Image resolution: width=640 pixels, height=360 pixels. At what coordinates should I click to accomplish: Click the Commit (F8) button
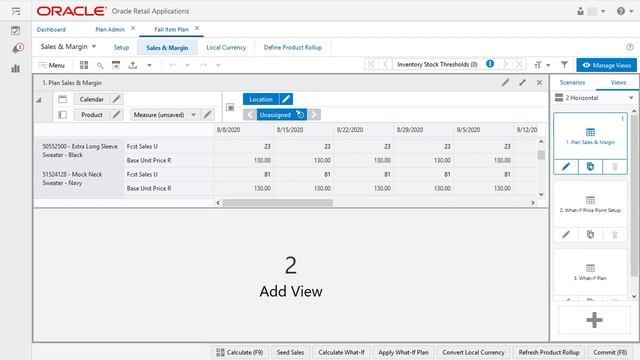[x=610, y=352]
